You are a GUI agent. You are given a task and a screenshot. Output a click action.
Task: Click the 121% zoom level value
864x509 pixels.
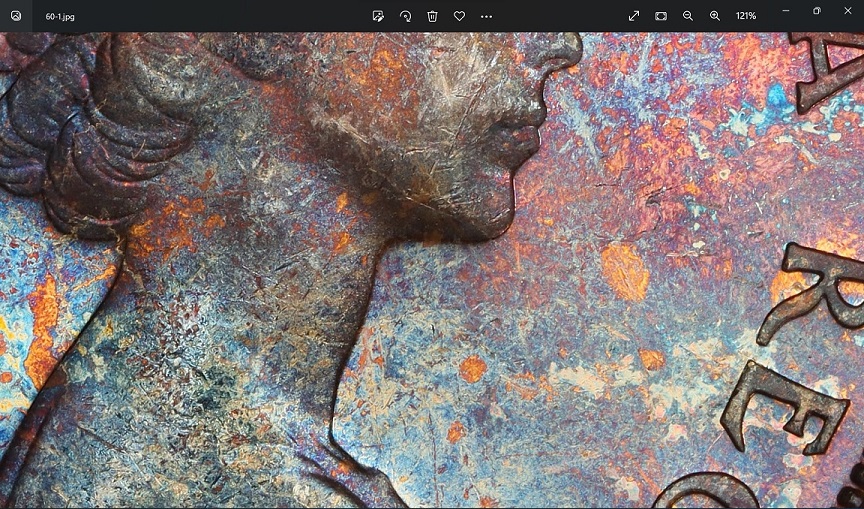[x=746, y=16]
